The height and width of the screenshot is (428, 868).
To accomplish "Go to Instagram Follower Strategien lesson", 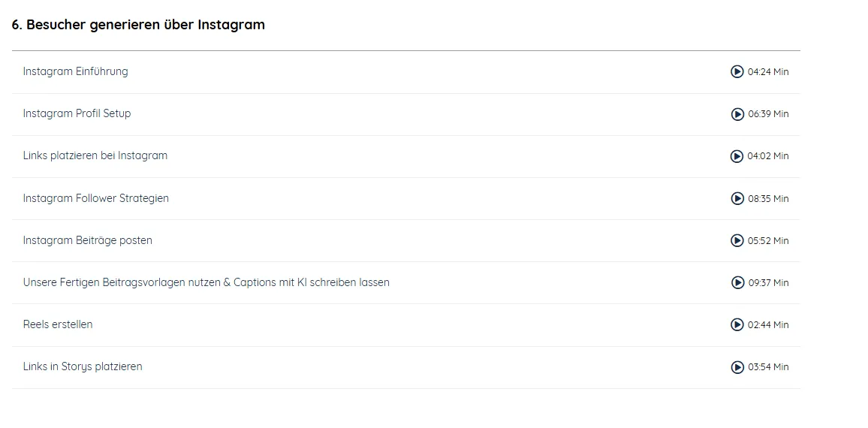I will (x=95, y=198).
